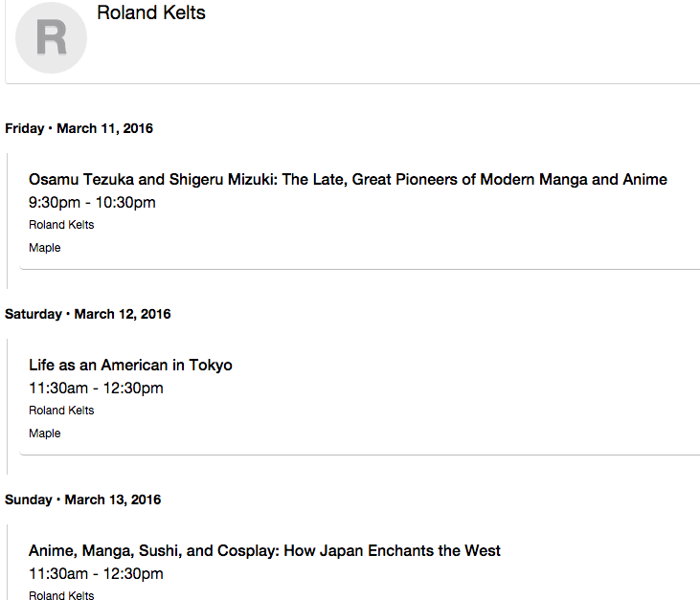
Task: Click the vertical timeline bar beside Friday's session
Action: [x=8, y=220]
